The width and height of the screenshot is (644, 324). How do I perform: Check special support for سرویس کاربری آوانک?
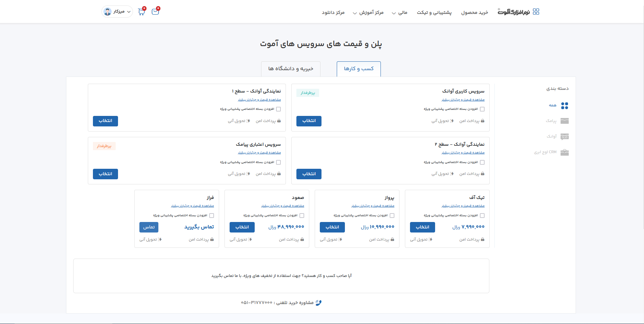pos(482,109)
